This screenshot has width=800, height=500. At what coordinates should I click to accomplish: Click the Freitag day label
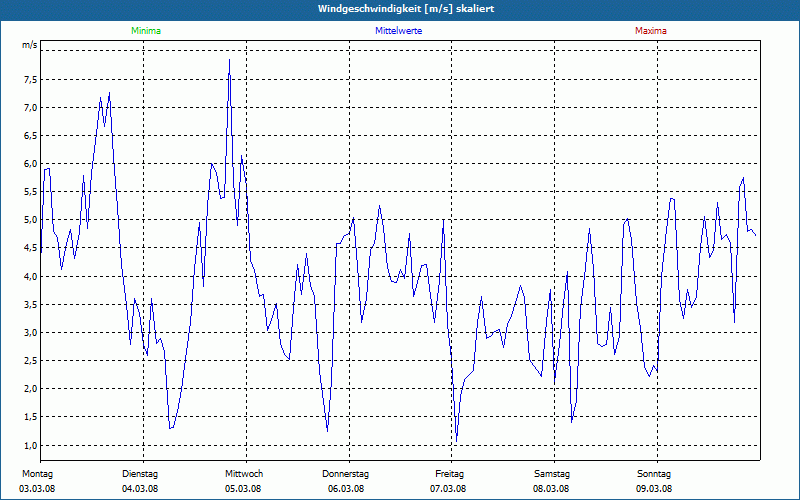coord(449,474)
